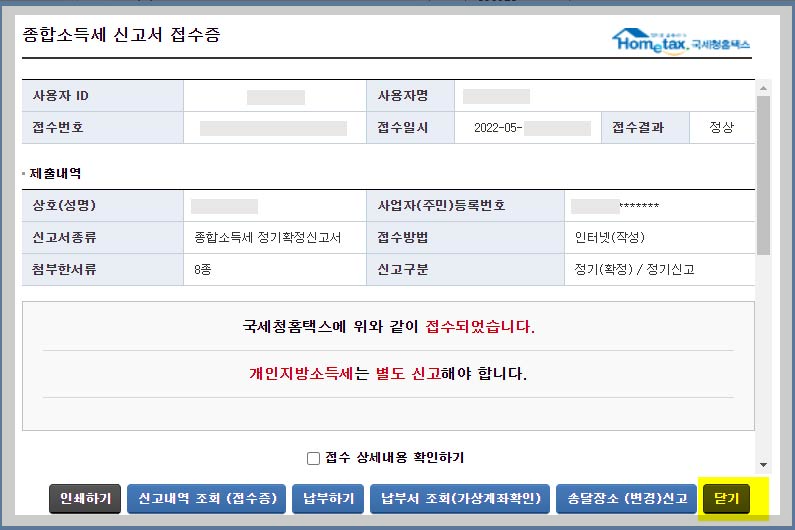Click the 정상 receipt result value
Image resolution: width=795 pixels, height=530 pixels.
click(721, 127)
